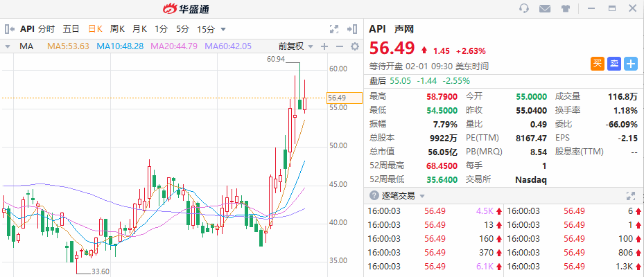Image resolution: width=644 pixels, height=277 pixels.
Task: Click MA20:44.79 indicator label
Action: (174, 46)
